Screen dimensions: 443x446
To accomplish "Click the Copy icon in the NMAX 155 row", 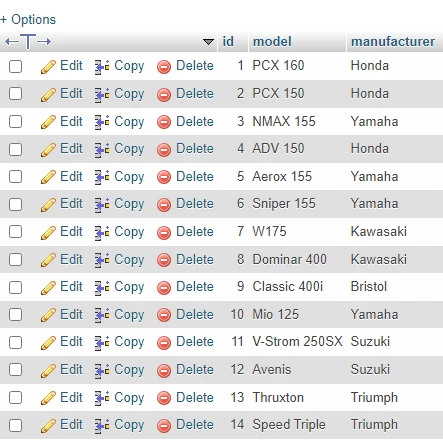I will 102,122.
